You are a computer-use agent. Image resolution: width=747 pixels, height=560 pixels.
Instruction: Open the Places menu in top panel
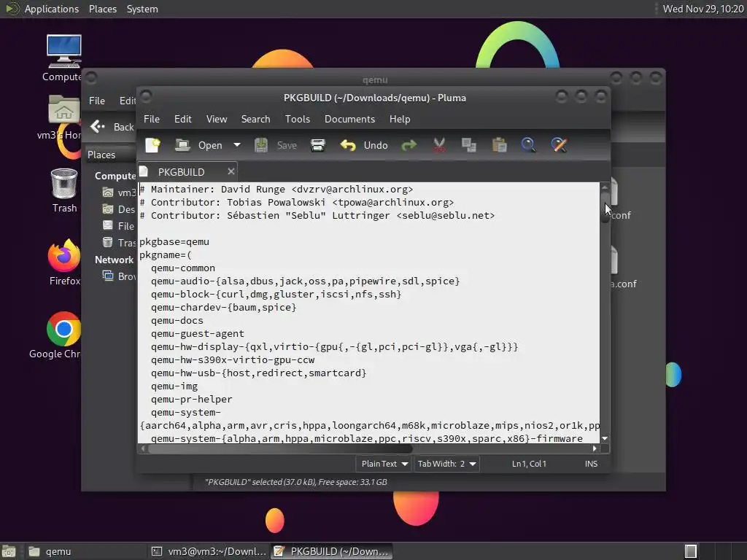(x=103, y=9)
